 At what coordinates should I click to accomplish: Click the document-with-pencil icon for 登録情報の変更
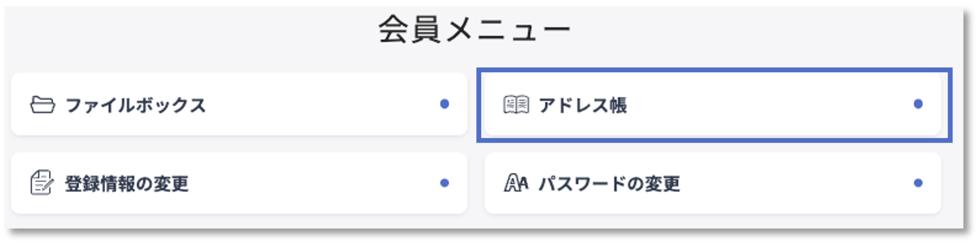coord(42,183)
